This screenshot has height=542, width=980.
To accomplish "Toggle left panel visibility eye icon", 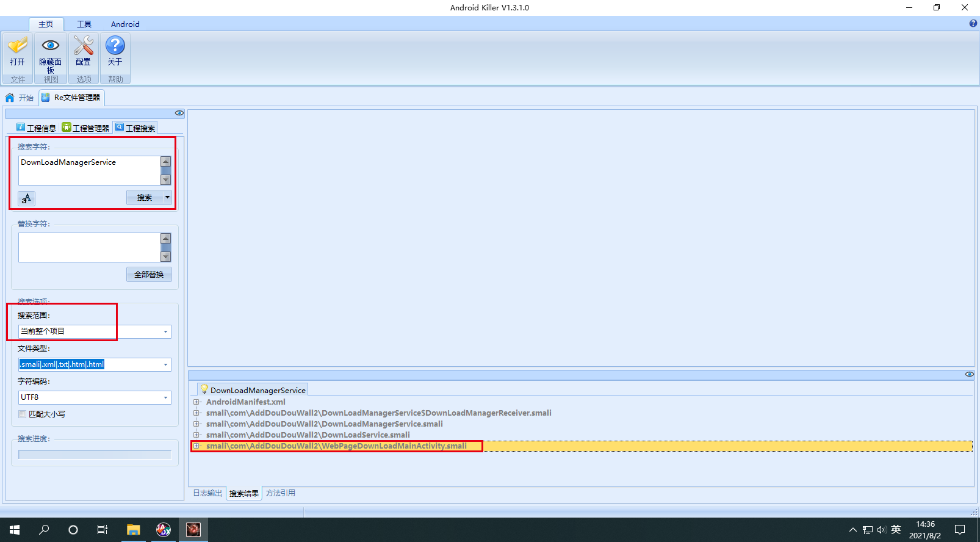I will pos(179,113).
